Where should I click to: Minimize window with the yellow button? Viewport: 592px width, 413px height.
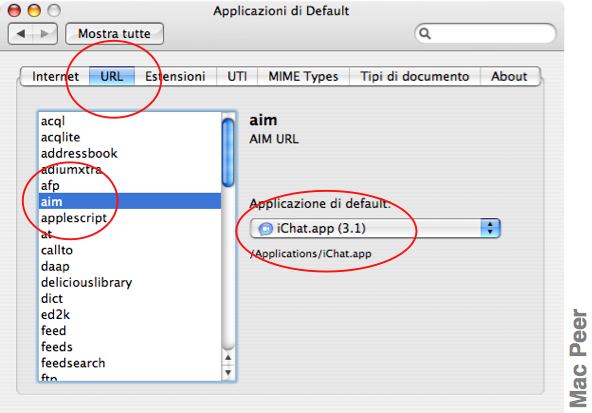point(34,10)
